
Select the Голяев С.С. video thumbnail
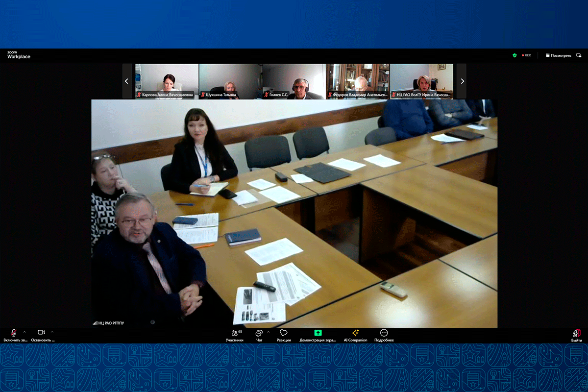[294, 81]
